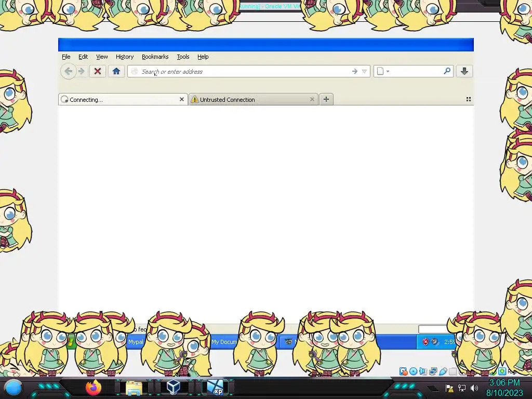Open the Edit menu
Image resolution: width=532 pixels, height=399 pixels.
[83, 57]
